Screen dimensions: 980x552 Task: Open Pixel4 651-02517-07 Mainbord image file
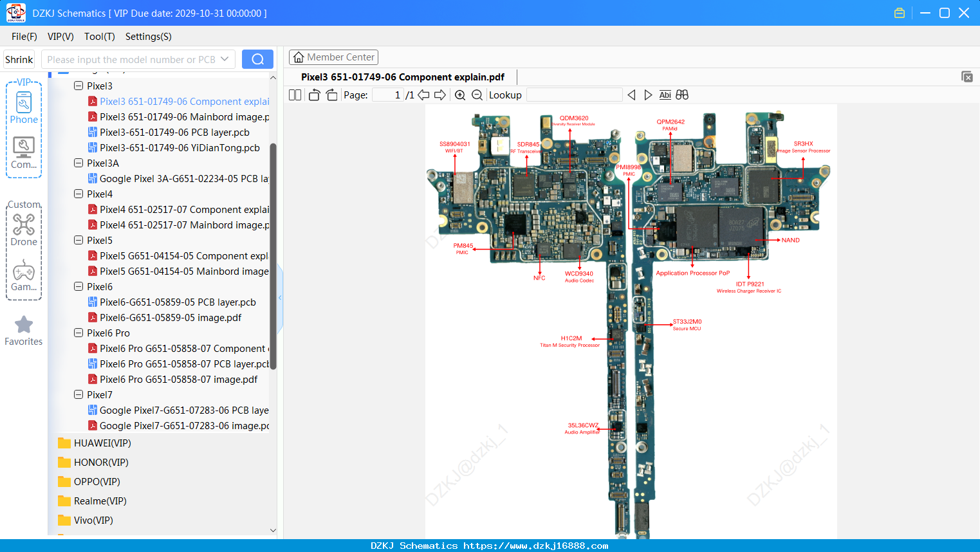click(x=178, y=225)
